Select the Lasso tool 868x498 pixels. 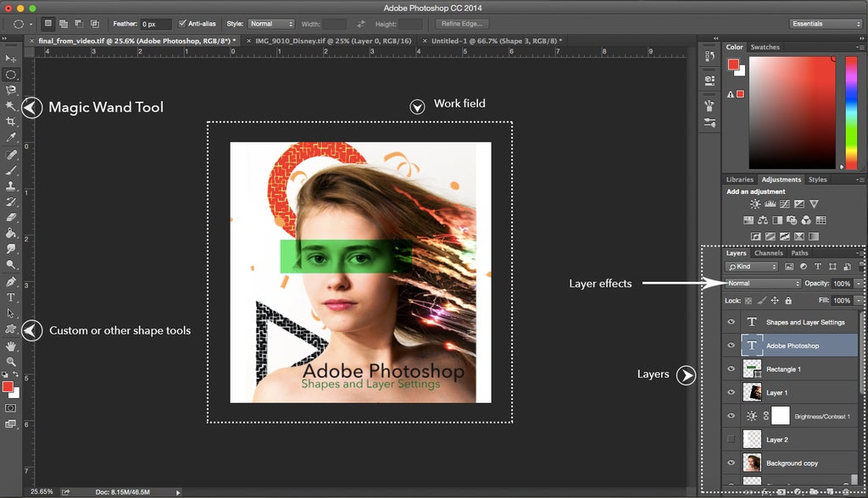11,90
